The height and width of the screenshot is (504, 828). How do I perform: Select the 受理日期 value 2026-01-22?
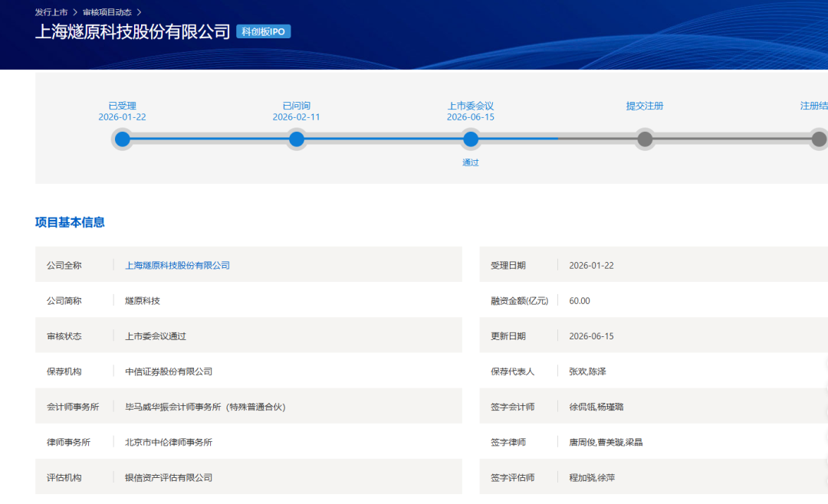(x=591, y=266)
